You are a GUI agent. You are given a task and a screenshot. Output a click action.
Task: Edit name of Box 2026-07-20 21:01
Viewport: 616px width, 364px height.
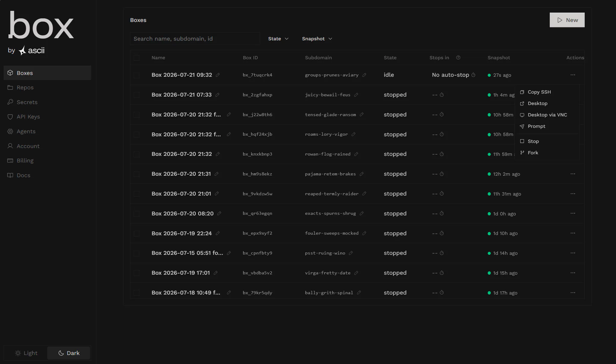[x=217, y=194]
